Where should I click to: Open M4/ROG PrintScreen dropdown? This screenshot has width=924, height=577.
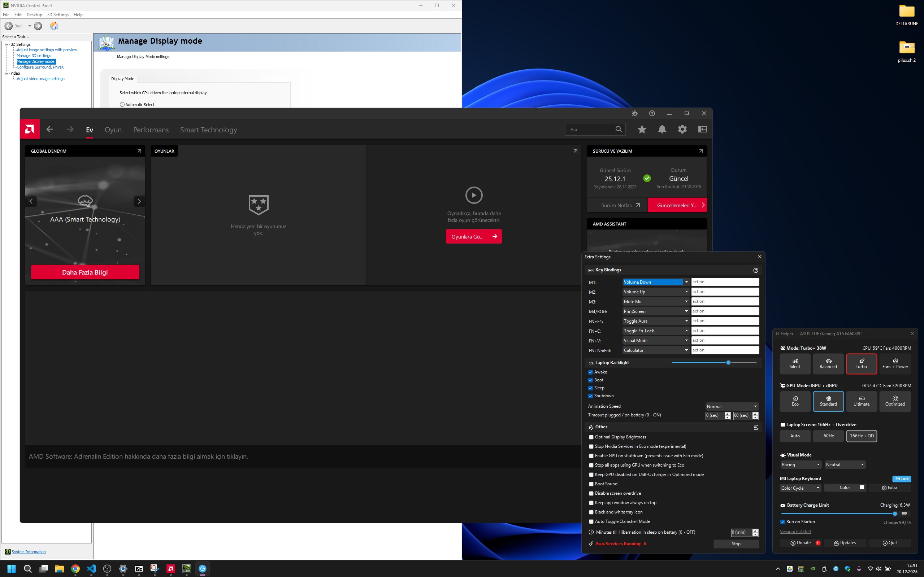656,311
